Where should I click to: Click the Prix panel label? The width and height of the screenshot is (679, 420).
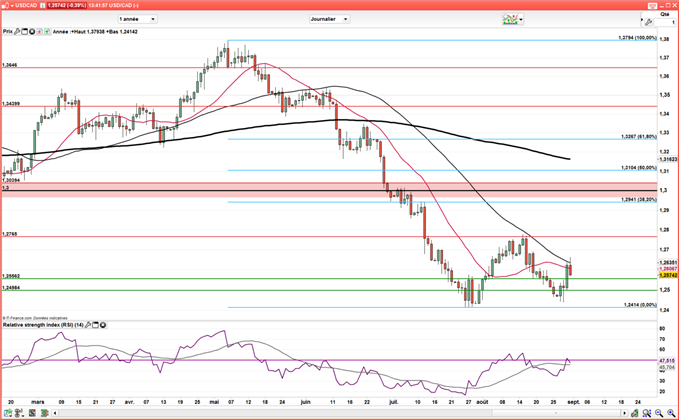tap(8, 32)
